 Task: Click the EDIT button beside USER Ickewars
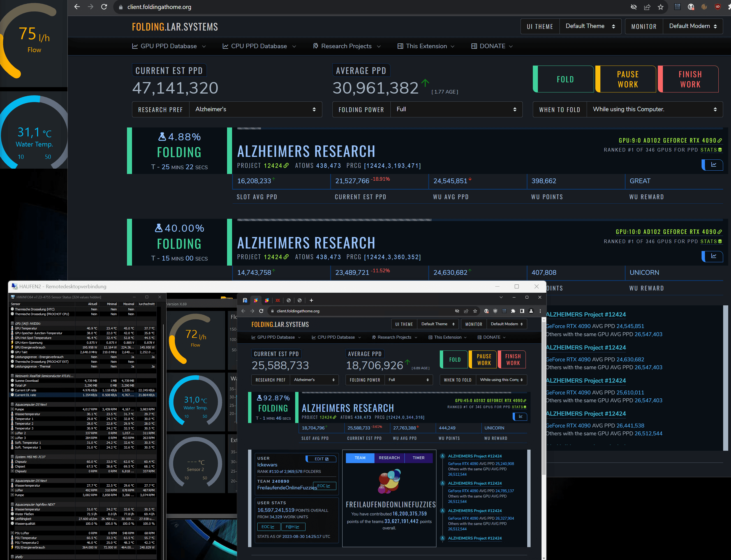tap(321, 459)
